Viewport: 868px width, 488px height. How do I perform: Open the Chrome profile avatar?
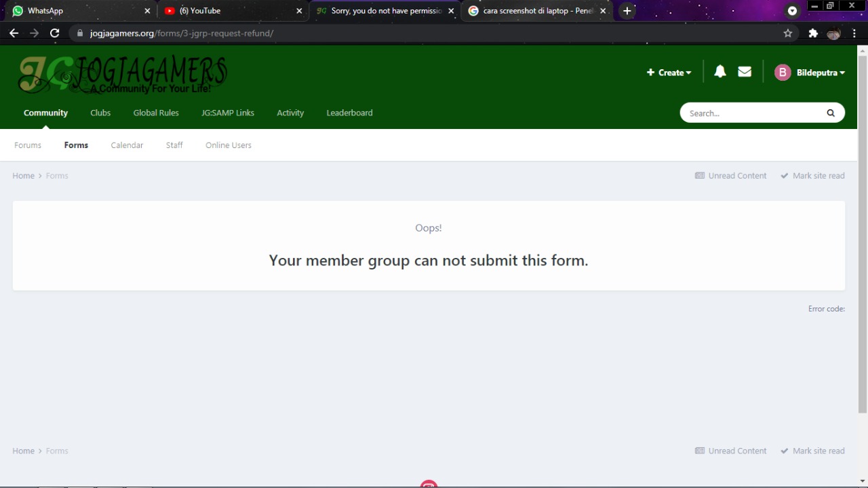click(834, 33)
